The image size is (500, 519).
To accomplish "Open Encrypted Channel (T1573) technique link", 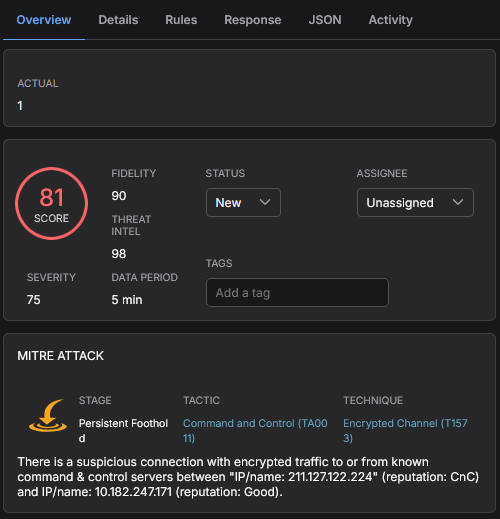I will coord(405,430).
